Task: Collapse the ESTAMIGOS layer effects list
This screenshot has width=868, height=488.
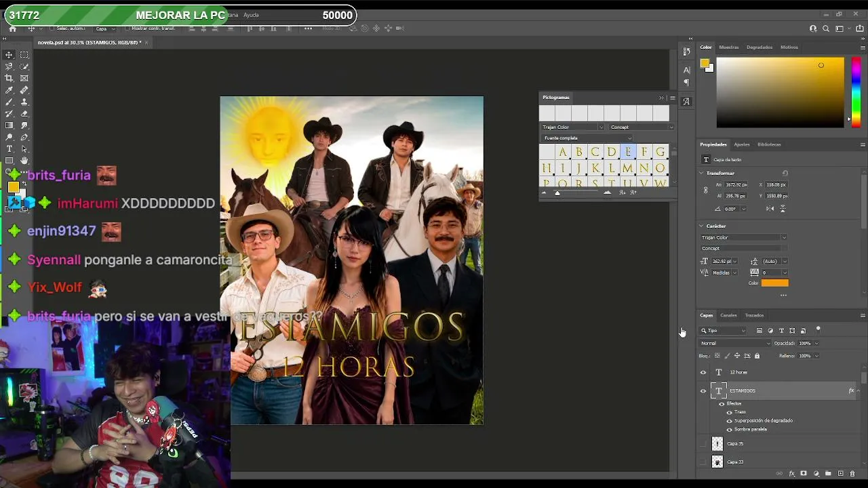Action: pyautogui.click(x=859, y=391)
